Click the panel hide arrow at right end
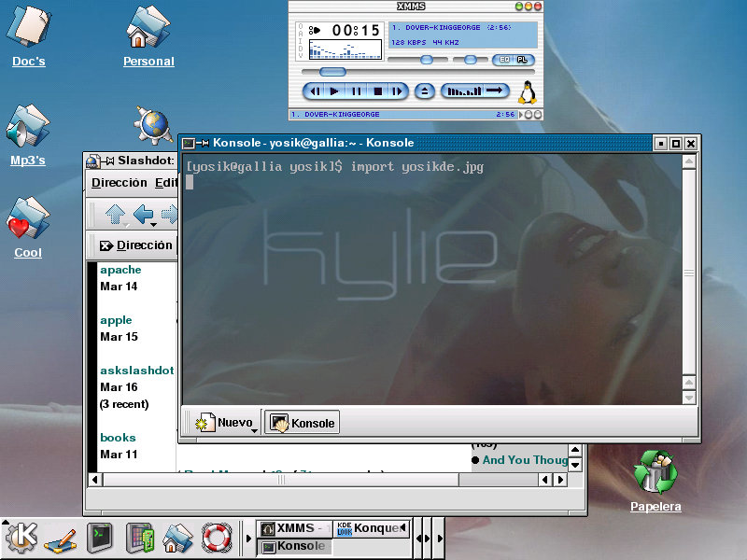This screenshot has width=747, height=560. (439, 539)
